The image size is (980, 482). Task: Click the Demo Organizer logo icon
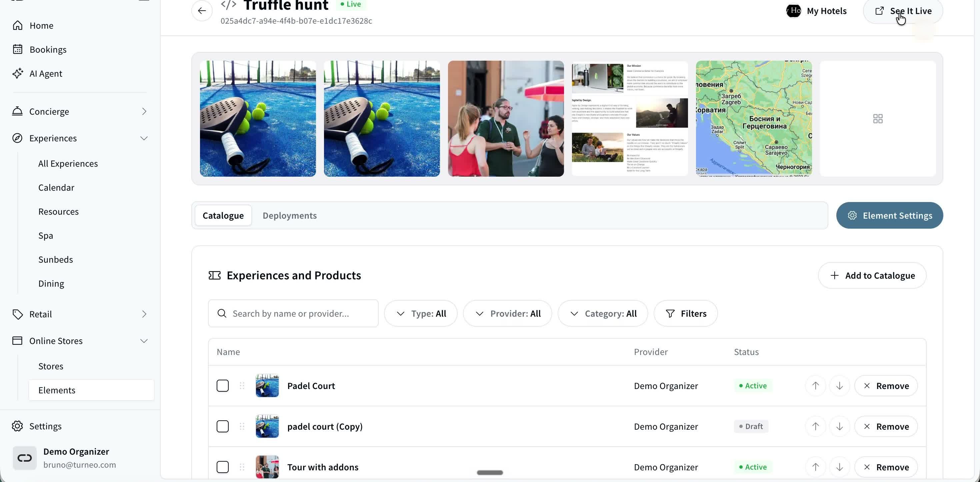coord(25,458)
